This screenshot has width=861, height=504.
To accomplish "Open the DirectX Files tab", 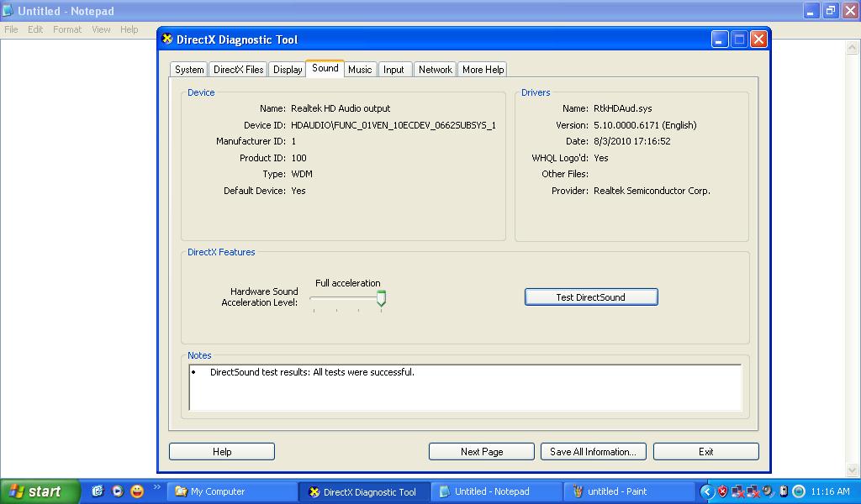I will tap(238, 70).
